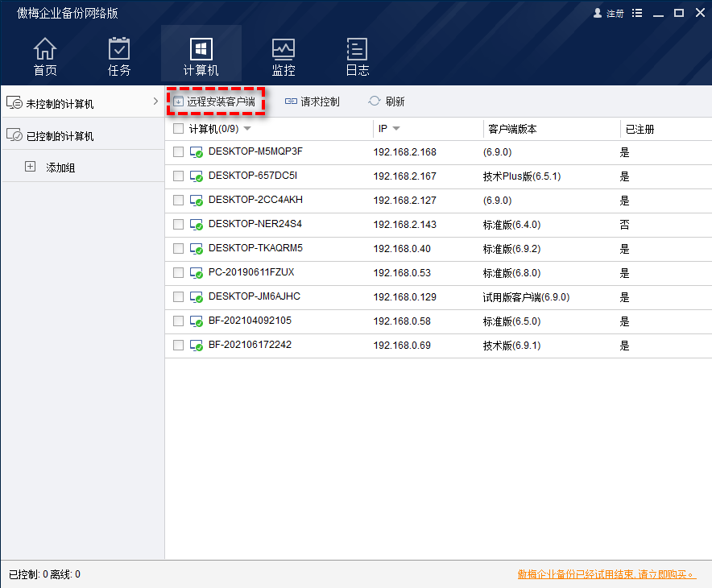Check the DESKTOP-2CC4AKH checkbox
This screenshot has height=588, width=712.
point(179,201)
